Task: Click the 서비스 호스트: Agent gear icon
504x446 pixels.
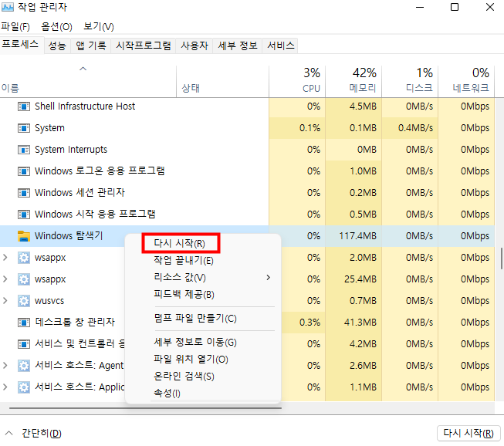Action: click(x=24, y=366)
